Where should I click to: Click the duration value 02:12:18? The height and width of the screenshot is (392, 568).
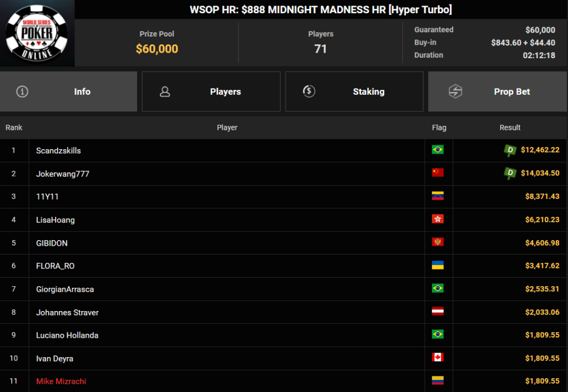tap(539, 55)
